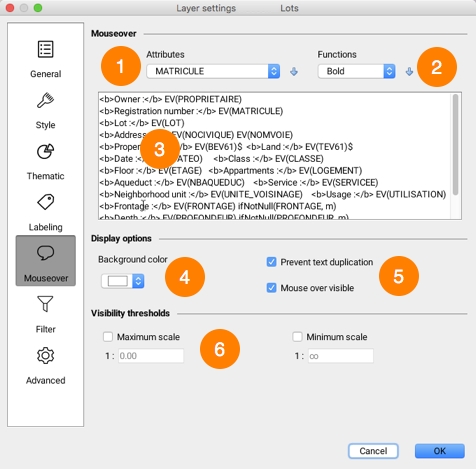Image resolution: width=476 pixels, height=469 pixels.
Task: Click the mouseover text area scrollbar
Action: (x=455, y=145)
